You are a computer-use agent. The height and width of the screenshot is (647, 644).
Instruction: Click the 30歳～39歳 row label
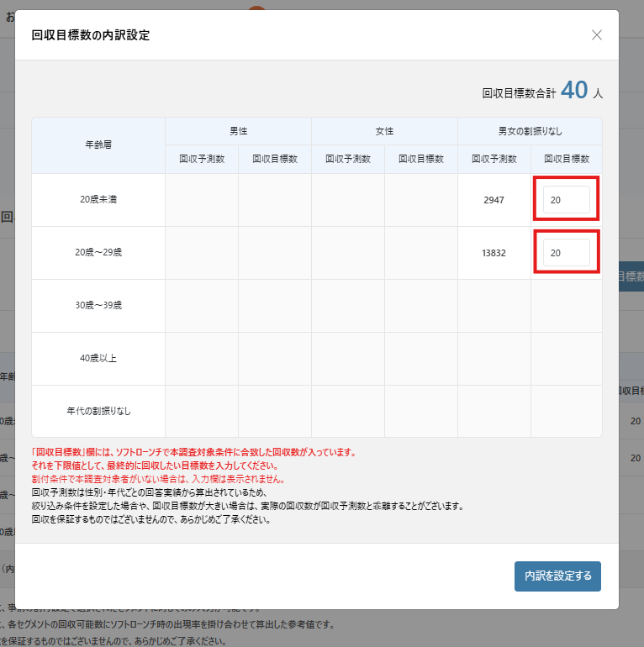click(x=98, y=305)
